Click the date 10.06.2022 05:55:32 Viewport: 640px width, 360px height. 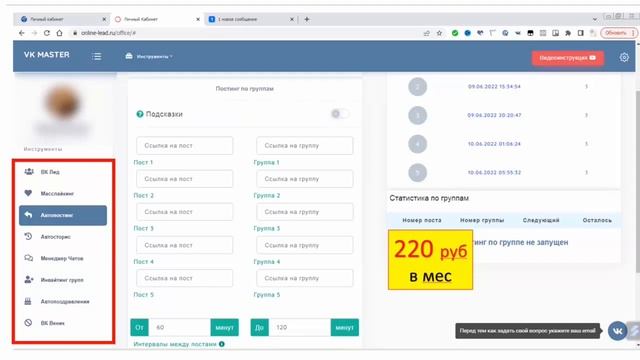pyautogui.click(x=494, y=173)
